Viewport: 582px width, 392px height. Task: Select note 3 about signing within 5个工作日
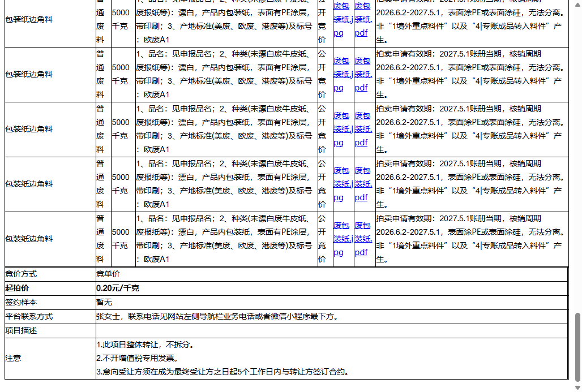pos(224,372)
